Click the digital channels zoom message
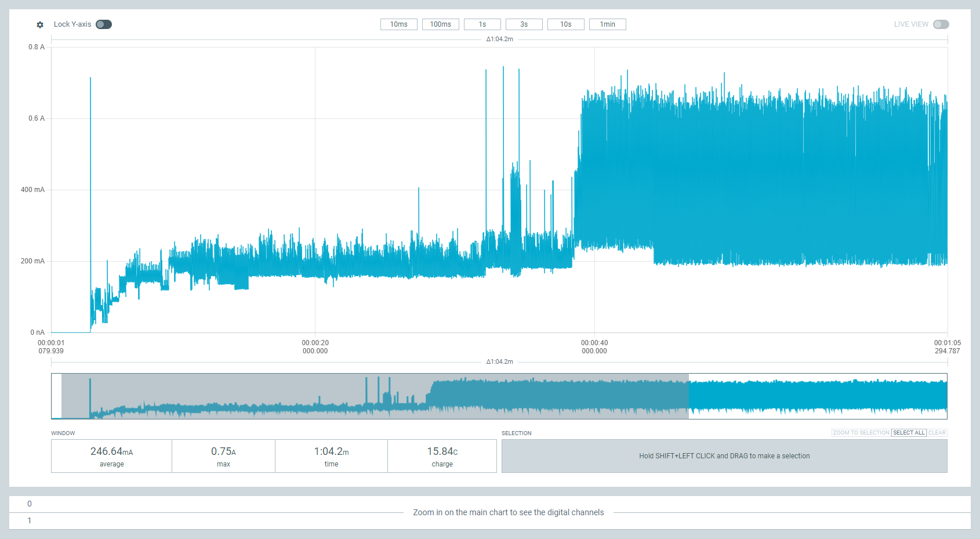The height and width of the screenshot is (539, 980). 508,512
